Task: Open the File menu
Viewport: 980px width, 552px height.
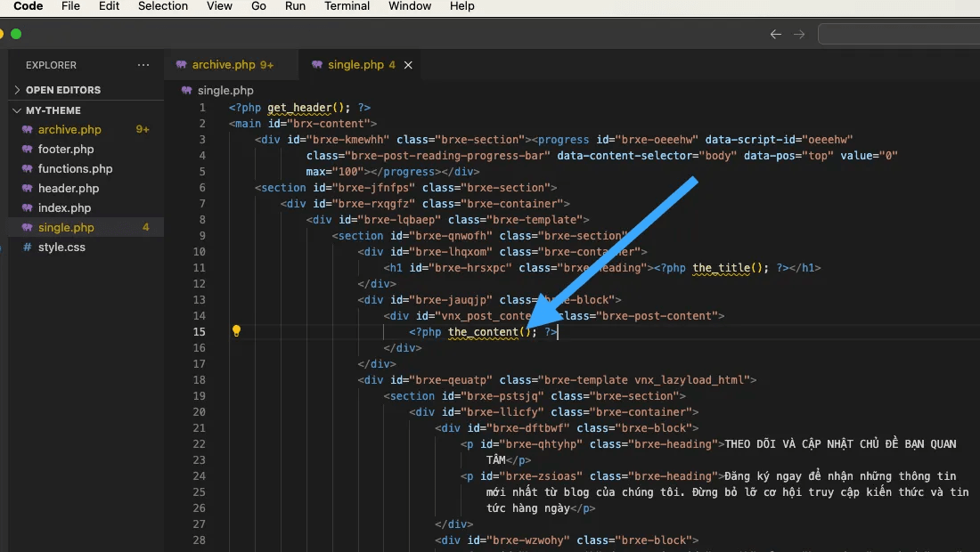Action: [70, 6]
